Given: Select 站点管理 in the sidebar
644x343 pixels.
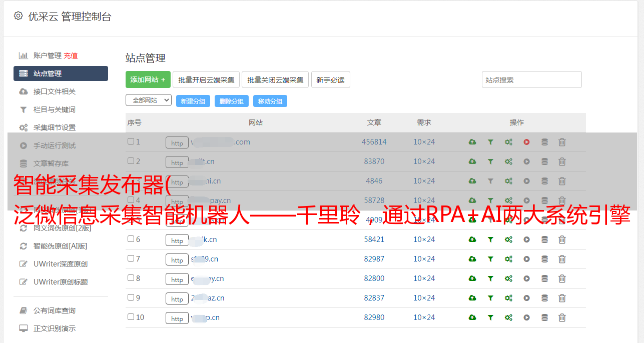Looking at the screenshot, I should click(61, 73).
